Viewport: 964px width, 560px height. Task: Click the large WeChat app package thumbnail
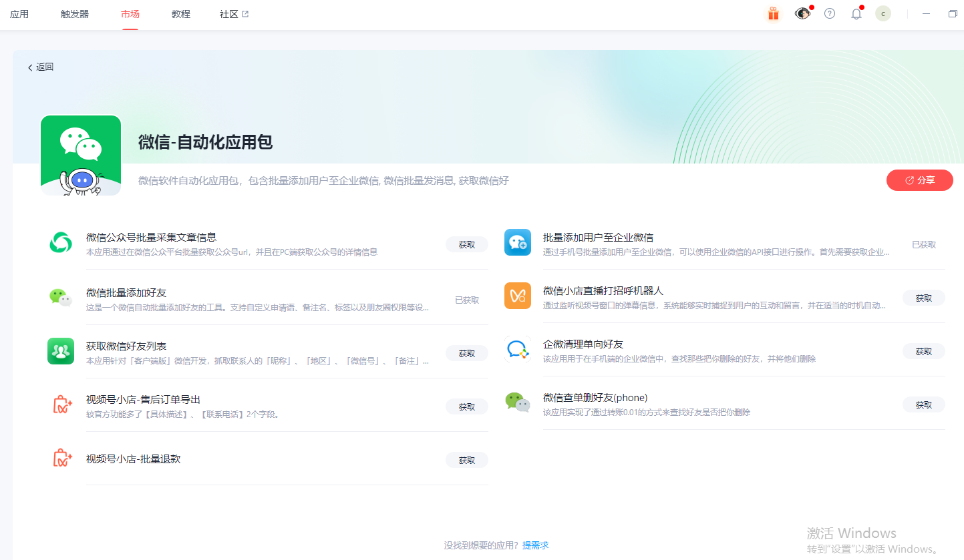(x=81, y=156)
